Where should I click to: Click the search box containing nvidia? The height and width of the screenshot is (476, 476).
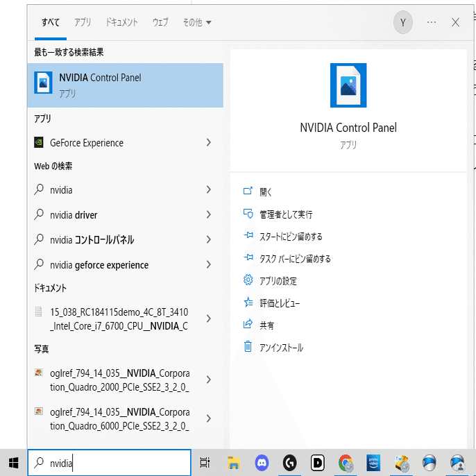pos(110,463)
